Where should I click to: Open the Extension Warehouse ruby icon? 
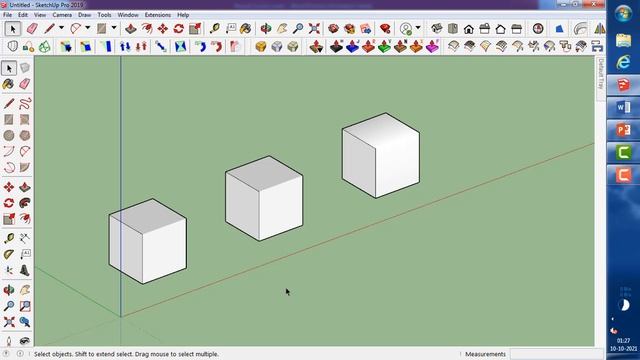click(x=385, y=29)
